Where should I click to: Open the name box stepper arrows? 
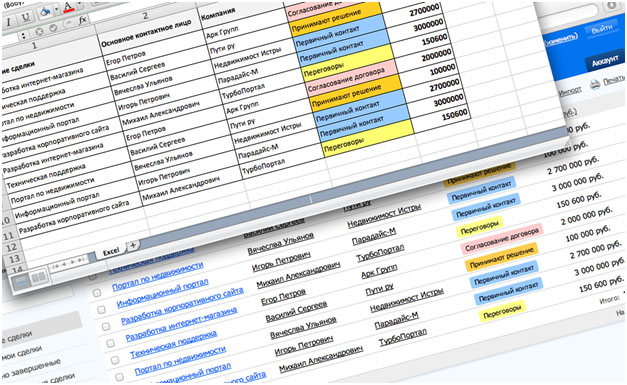[23, 36]
